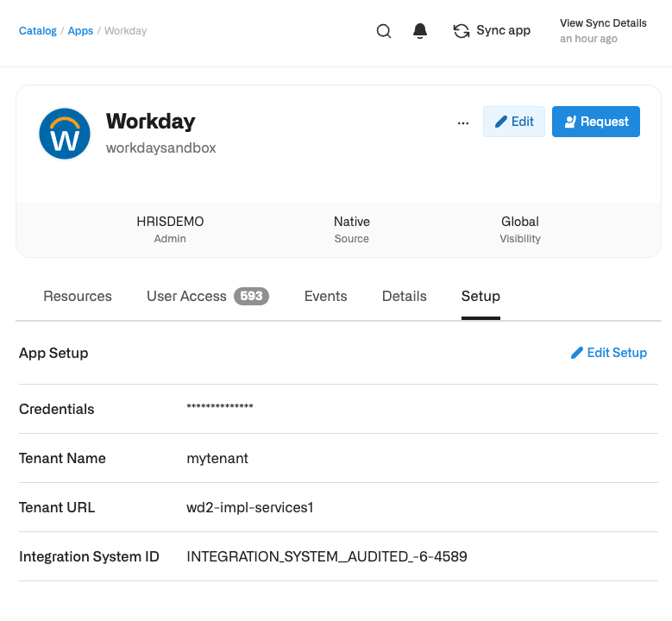
Task: Click the Workday breadcrumb text
Action: click(x=126, y=31)
